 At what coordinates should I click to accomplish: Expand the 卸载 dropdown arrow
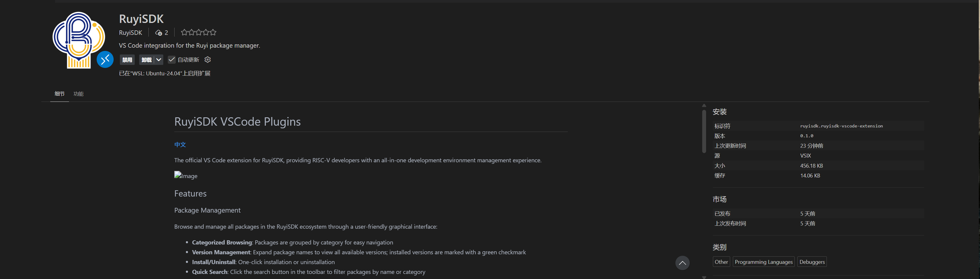pos(159,60)
